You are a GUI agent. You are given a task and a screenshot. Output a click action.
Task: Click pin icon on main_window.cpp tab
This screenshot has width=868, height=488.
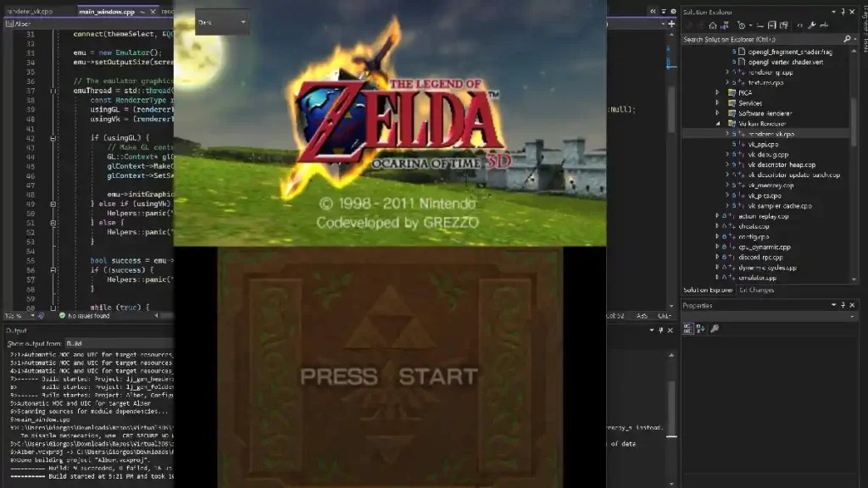142,12
